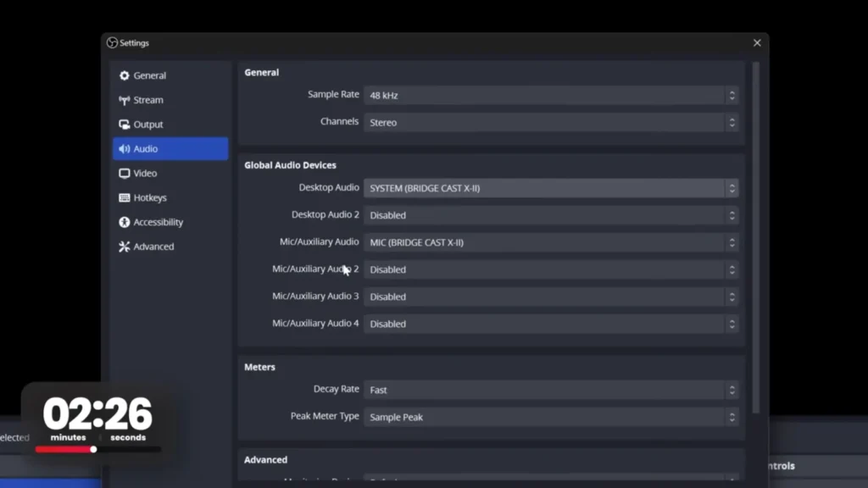Open the Channels Stereo dropdown

pyautogui.click(x=551, y=122)
